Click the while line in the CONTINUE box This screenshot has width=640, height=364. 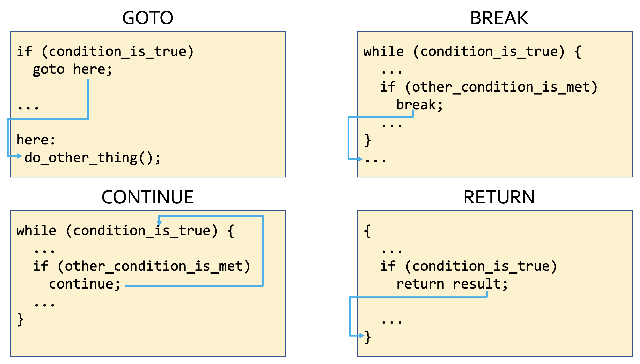(125, 231)
